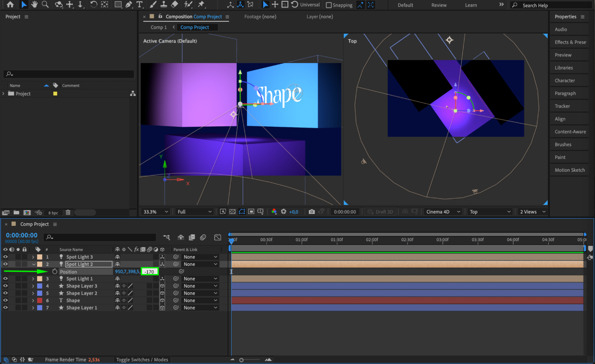Click the Position Z value field showing -170

149,272
